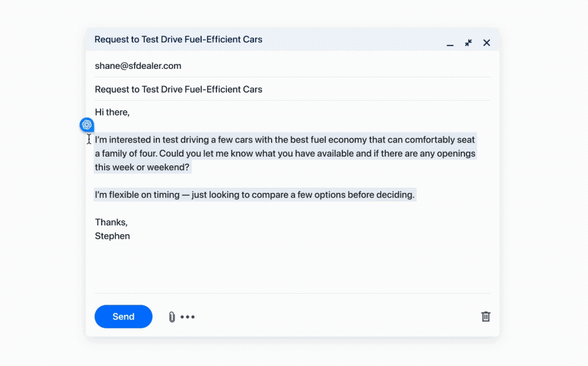Viewport: 588px width, 366px height.
Task: Toggle full-screen with the diagonal arrows icon
Action: pyautogui.click(x=468, y=43)
